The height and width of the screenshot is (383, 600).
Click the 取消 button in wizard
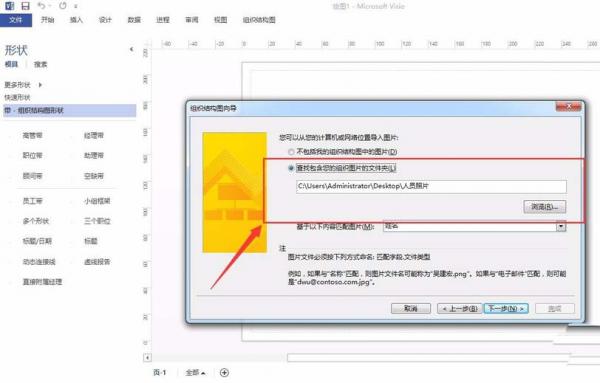411,308
